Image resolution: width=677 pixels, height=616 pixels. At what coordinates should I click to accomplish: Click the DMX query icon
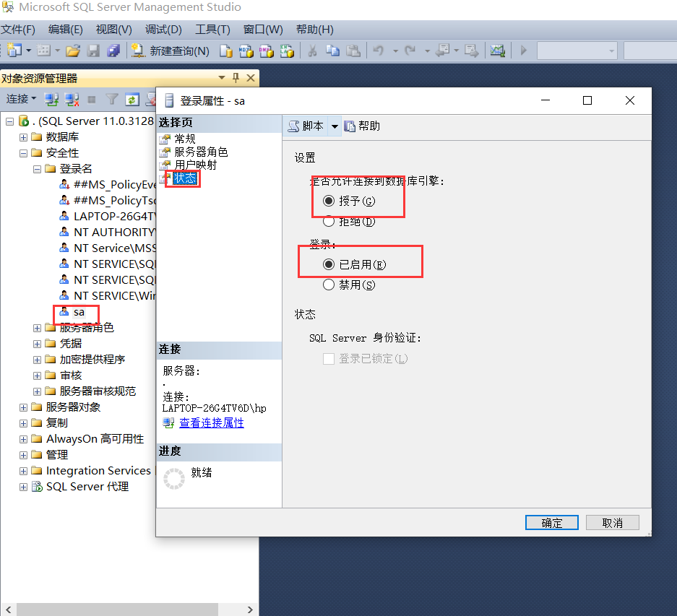click(267, 51)
